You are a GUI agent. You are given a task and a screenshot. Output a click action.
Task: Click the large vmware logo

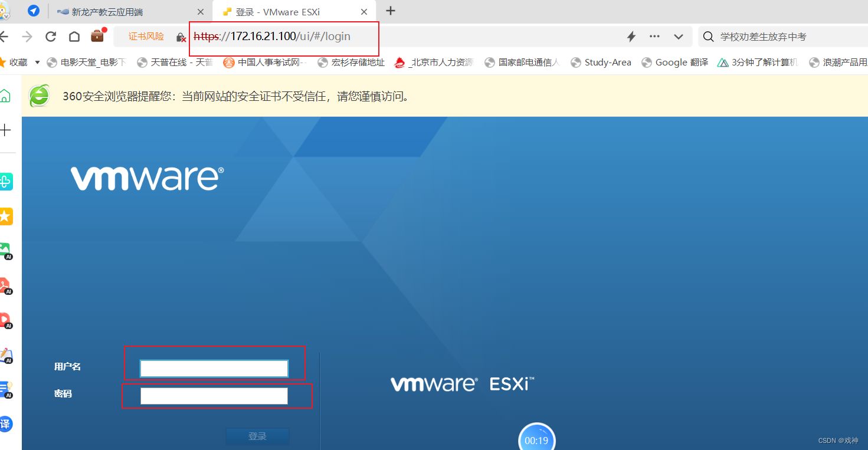(x=148, y=178)
